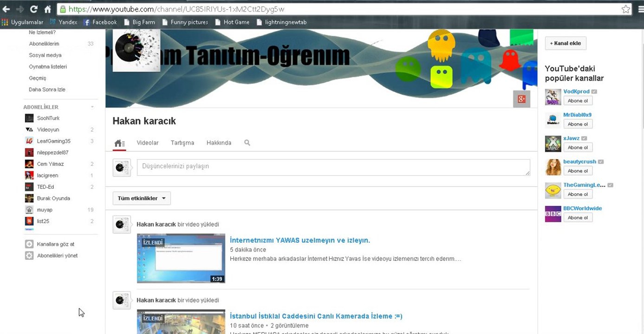Image resolution: width=644 pixels, height=334 pixels.
Task: Open the lacigreen subscription
Action: click(47, 175)
